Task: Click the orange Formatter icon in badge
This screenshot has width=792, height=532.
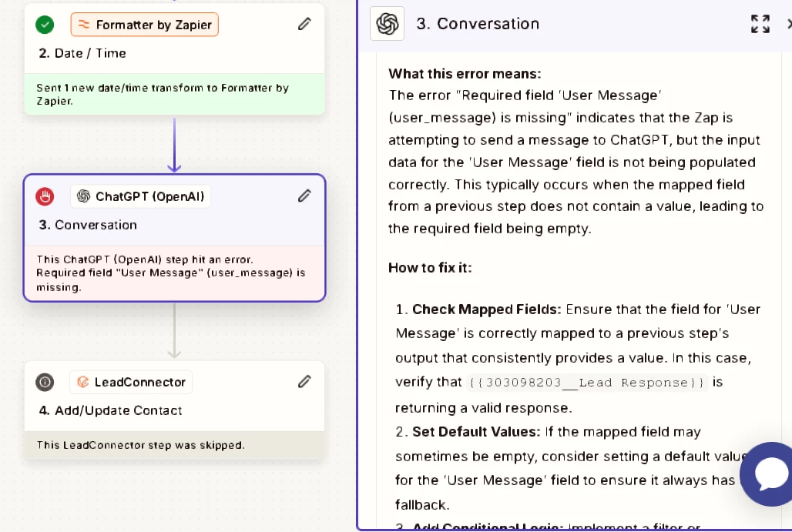Action: [x=84, y=24]
